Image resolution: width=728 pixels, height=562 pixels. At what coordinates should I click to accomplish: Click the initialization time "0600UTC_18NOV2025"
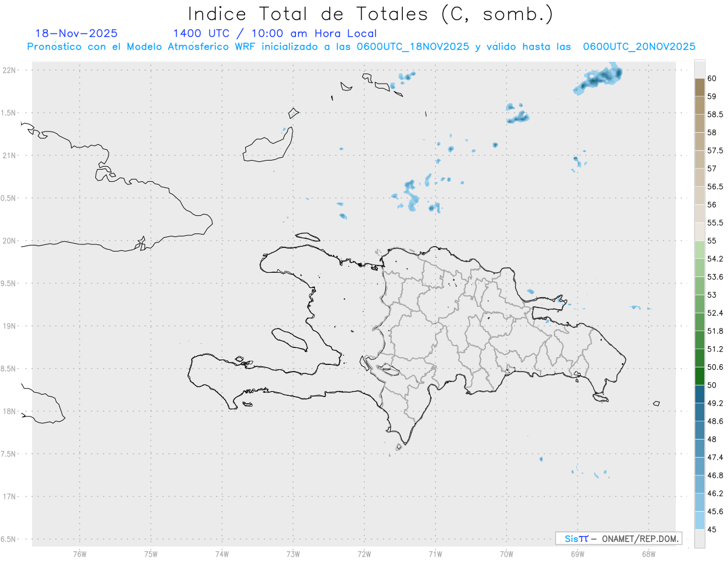point(413,47)
